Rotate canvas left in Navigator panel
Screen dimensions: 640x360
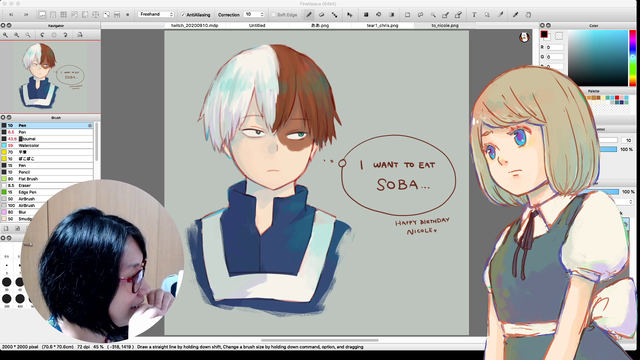click(42, 35)
